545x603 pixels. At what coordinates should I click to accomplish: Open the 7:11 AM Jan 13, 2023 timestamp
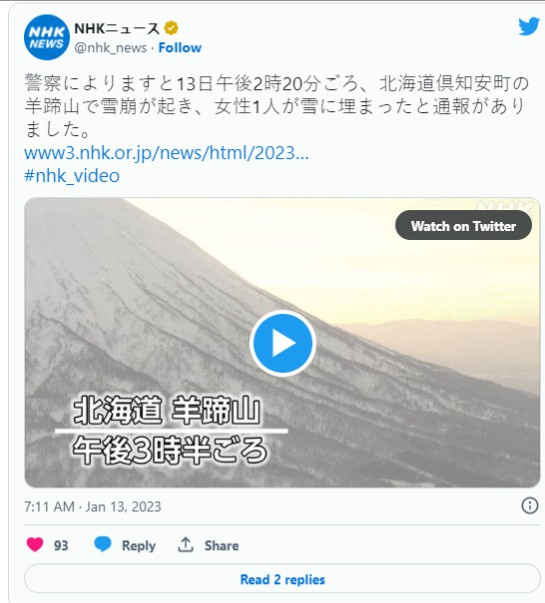tap(93, 506)
